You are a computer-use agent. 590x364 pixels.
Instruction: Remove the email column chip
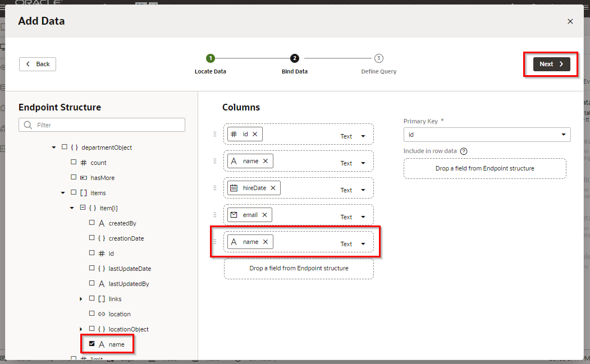(264, 215)
